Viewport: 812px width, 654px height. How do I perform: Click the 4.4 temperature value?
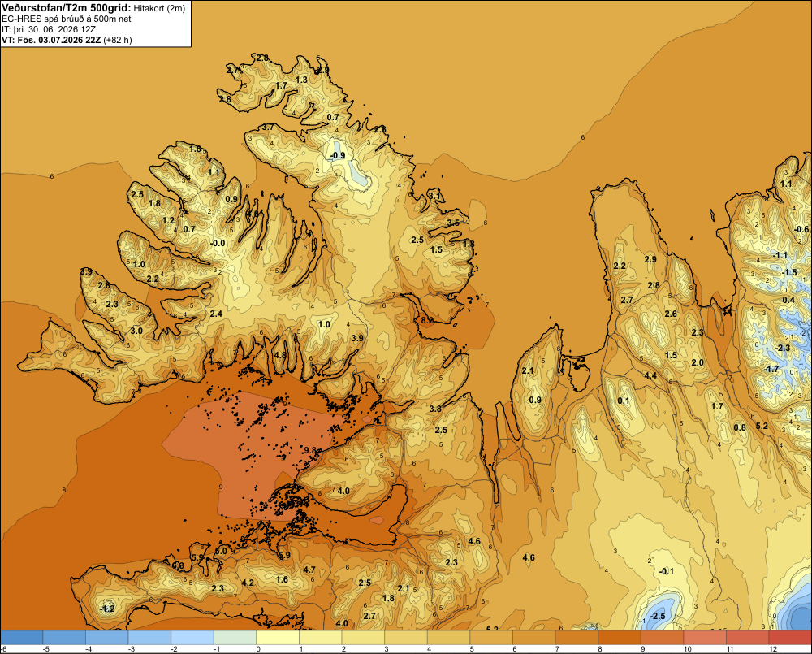tap(650, 375)
